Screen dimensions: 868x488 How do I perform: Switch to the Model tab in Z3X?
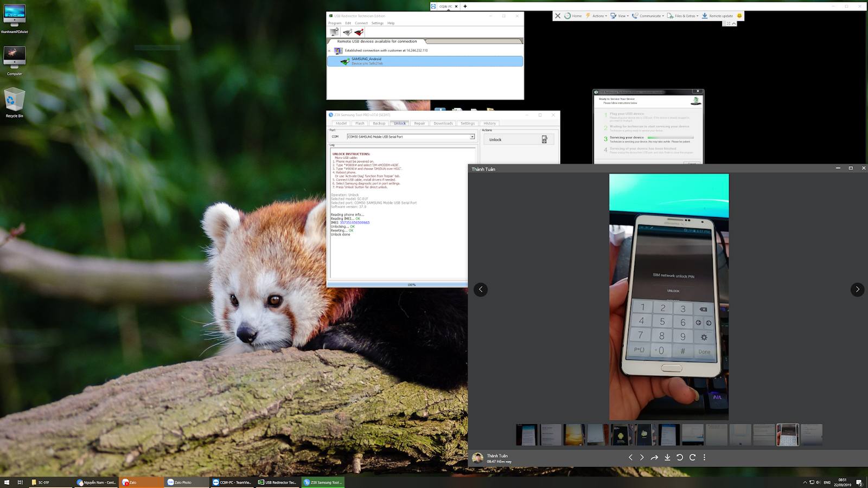(341, 124)
